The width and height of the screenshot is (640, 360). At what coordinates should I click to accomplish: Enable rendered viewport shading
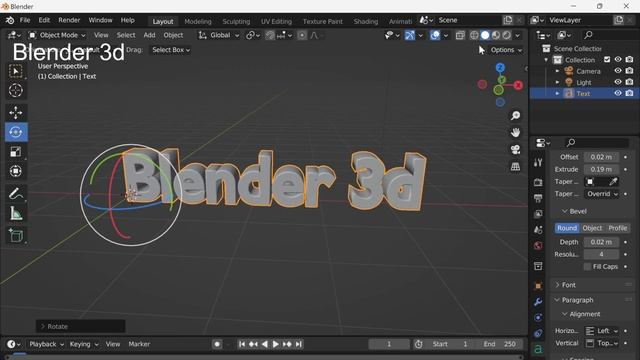pos(507,36)
